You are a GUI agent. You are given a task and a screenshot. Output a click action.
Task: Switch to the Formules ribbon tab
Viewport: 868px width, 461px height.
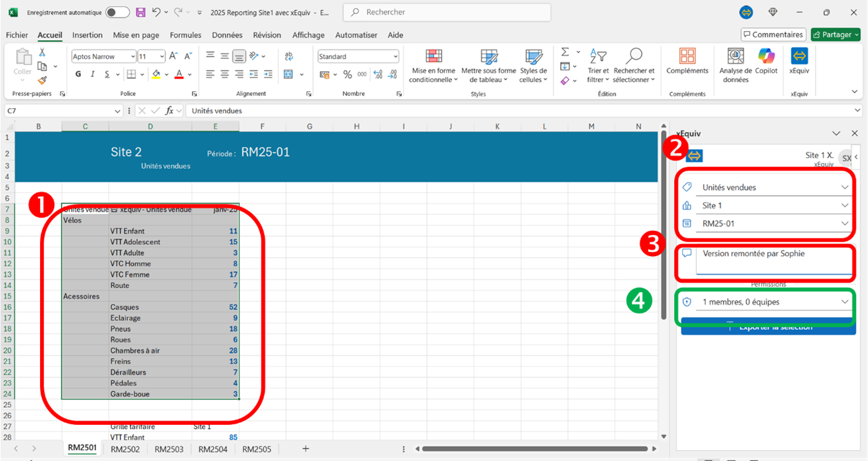pos(186,35)
